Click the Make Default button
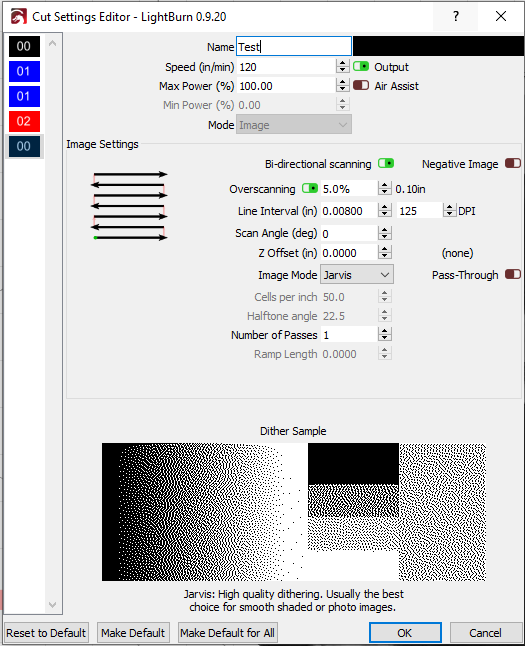The height and width of the screenshot is (646, 525). (133, 633)
